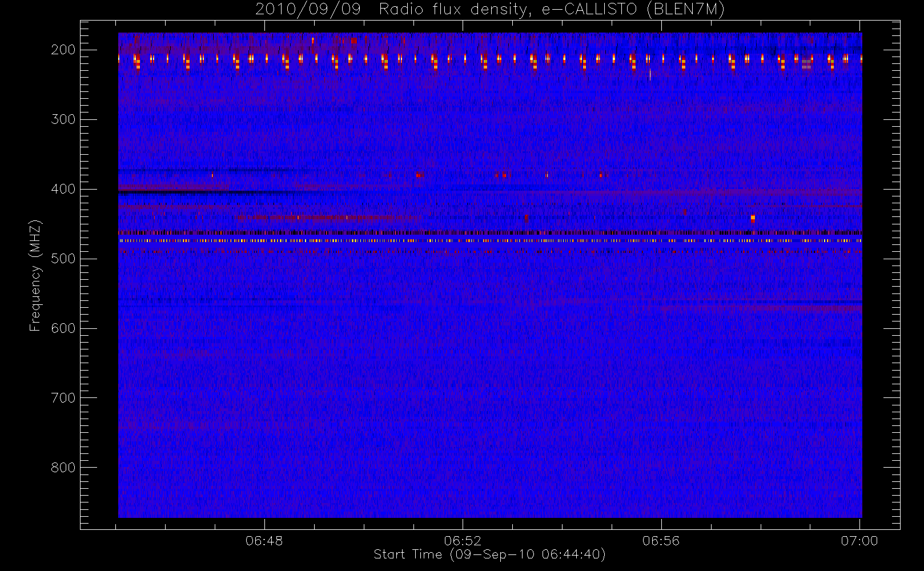This screenshot has width=924, height=571.
Task: Click the 300 frequency tick label
Action: 63,119
